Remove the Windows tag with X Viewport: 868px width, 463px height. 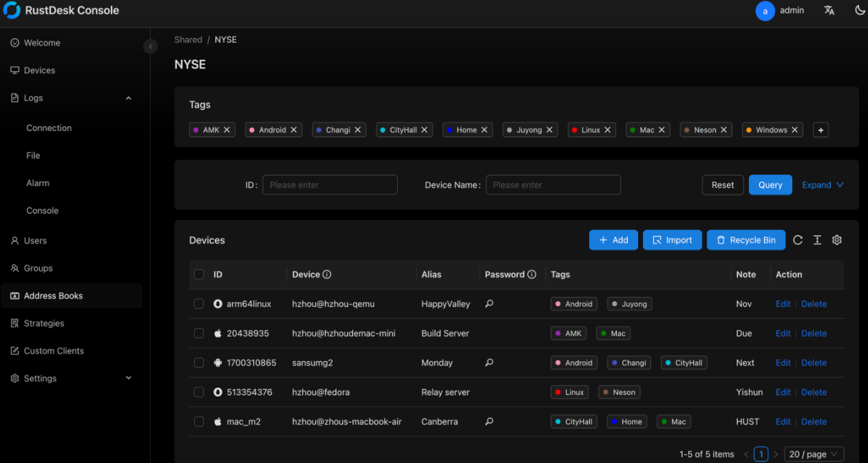coord(795,130)
